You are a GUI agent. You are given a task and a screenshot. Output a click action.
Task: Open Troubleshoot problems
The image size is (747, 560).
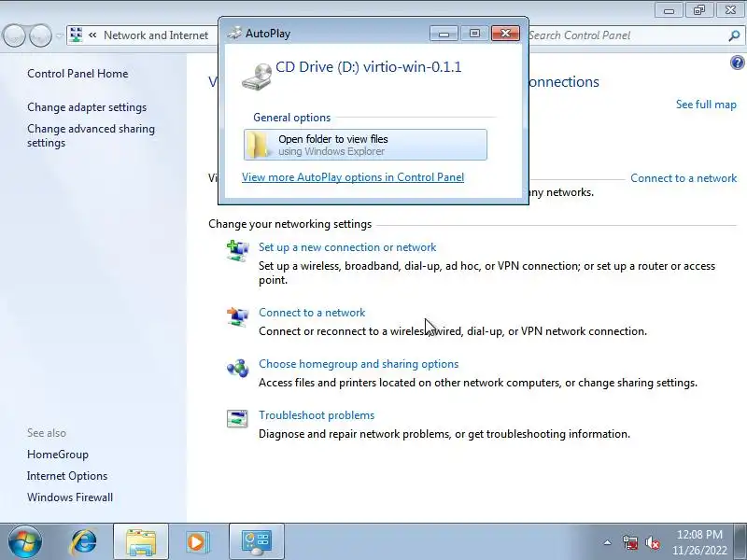point(317,415)
